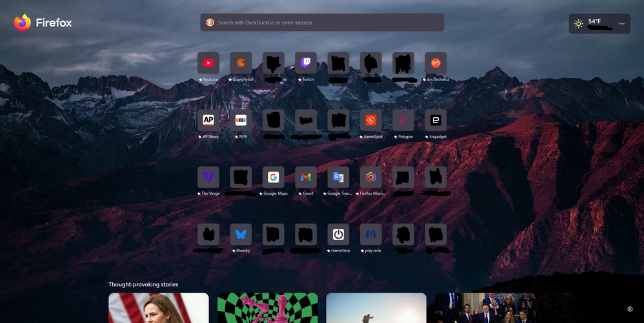This screenshot has width=644, height=323.
Task: Open the GameStop shortcut tile
Action: tap(338, 234)
